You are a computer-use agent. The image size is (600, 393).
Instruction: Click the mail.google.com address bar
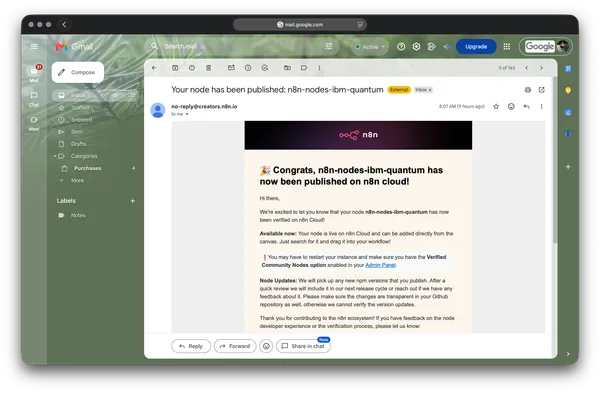(300, 24)
